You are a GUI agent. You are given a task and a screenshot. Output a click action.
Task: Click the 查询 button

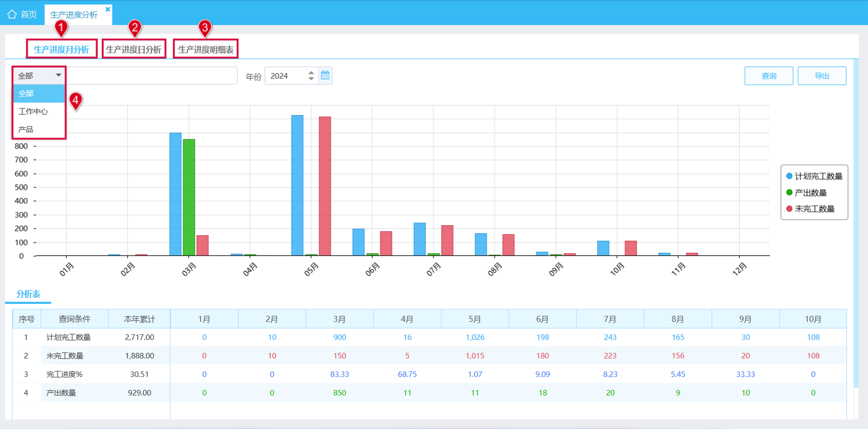tap(768, 76)
